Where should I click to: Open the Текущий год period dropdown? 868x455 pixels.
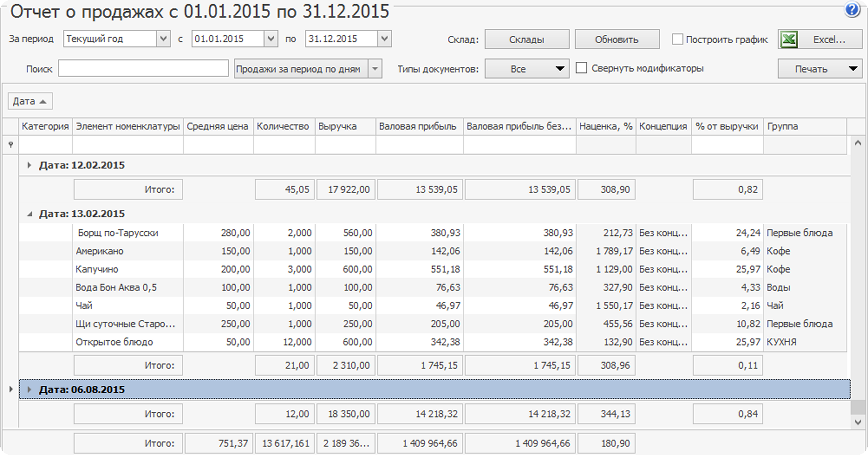tap(163, 39)
